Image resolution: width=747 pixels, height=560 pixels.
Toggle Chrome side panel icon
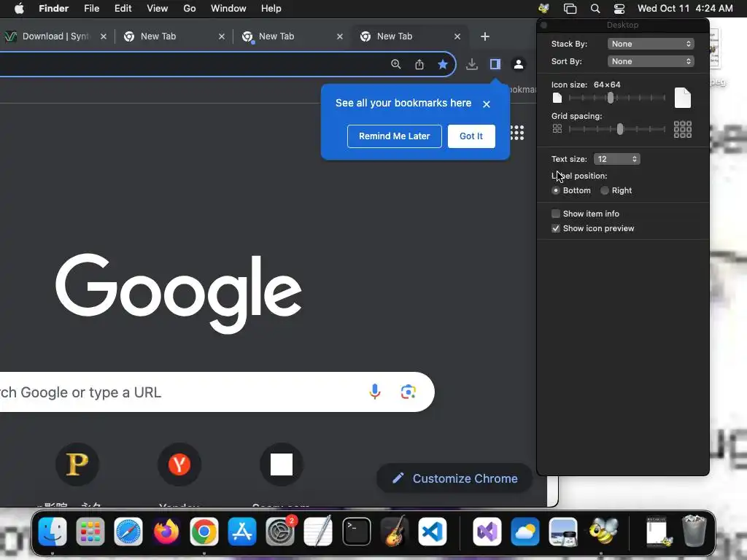coord(495,64)
